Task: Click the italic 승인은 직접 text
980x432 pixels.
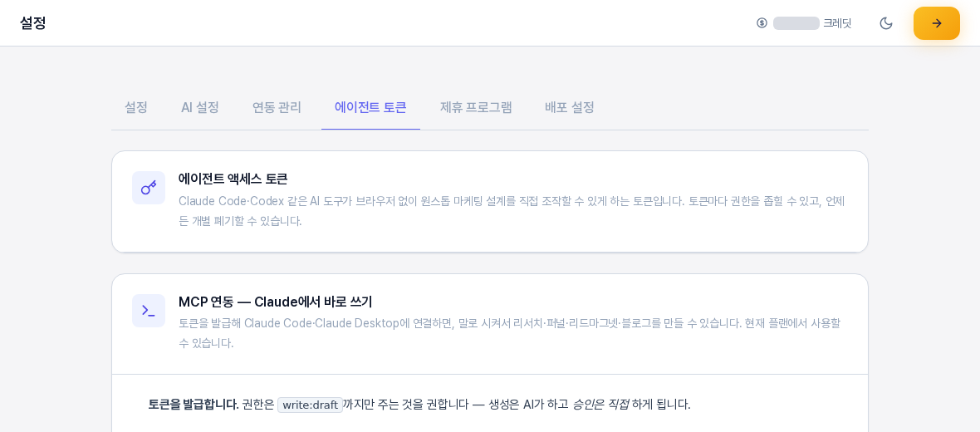Action: (600, 405)
